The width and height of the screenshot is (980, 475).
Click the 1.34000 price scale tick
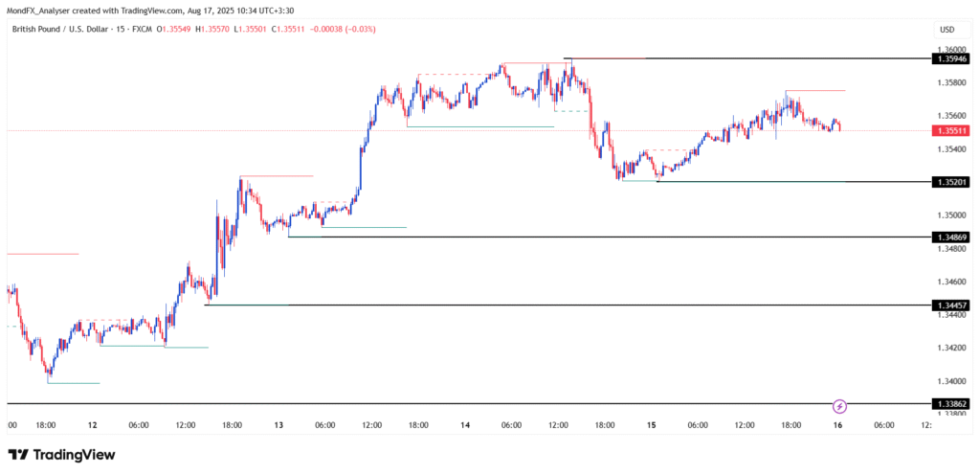(x=953, y=381)
